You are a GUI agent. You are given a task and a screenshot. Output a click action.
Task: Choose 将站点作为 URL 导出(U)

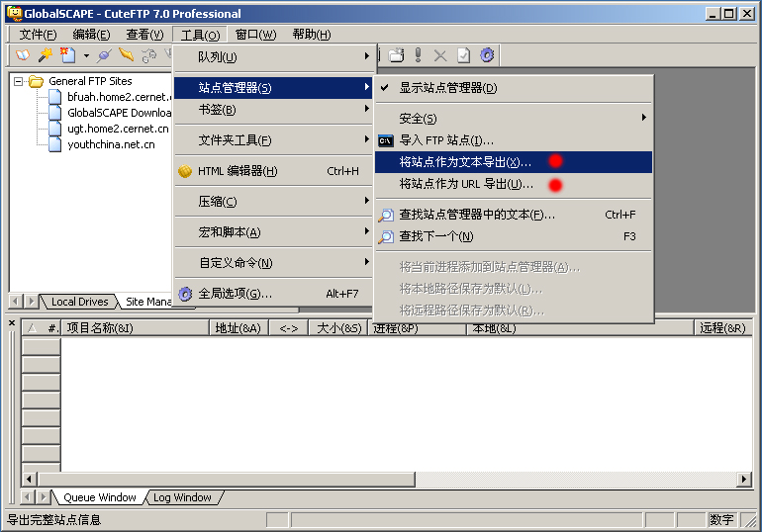point(514,185)
